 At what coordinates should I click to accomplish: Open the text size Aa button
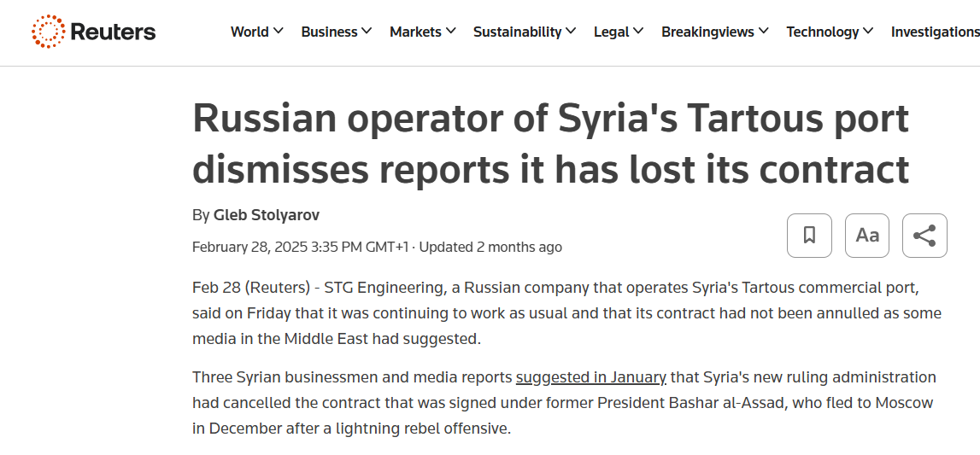point(867,236)
